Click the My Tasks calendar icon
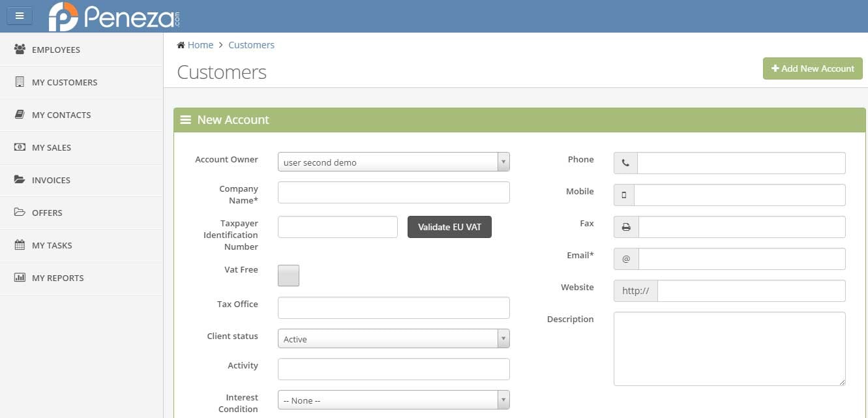The width and height of the screenshot is (868, 418). pos(20,245)
